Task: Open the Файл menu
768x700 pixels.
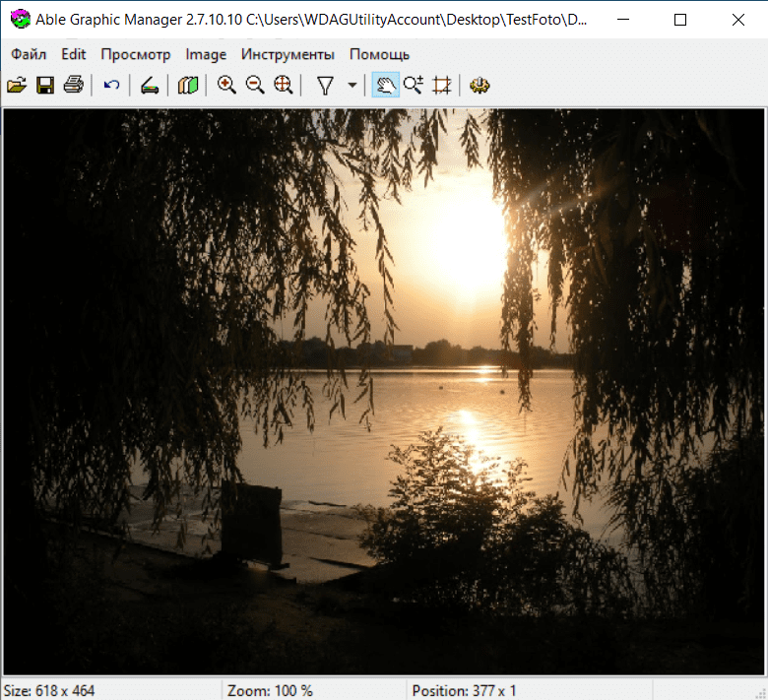Action: (29, 54)
